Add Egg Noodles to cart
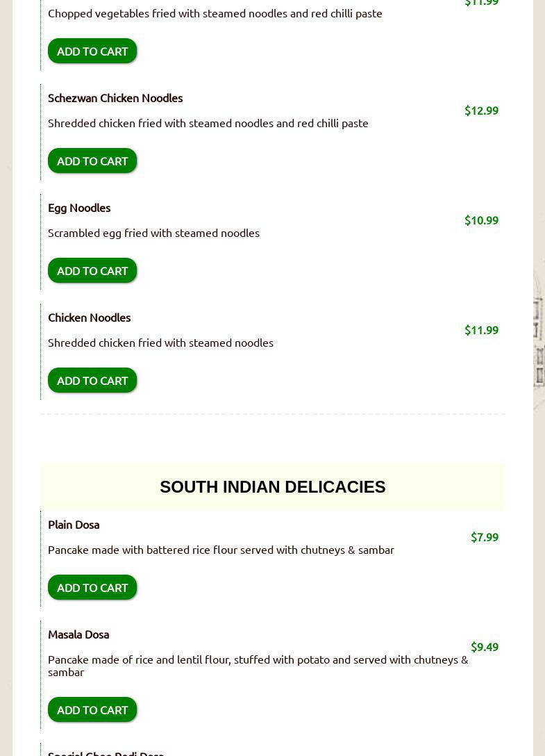Image resolution: width=545 pixels, height=756 pixels. (92, 270)
